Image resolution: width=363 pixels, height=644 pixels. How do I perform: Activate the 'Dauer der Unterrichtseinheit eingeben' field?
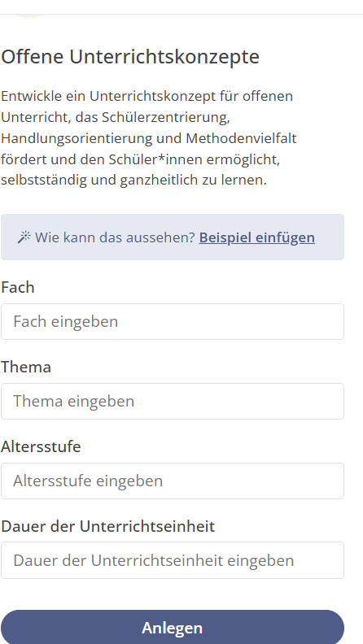[x=173, y=560]
